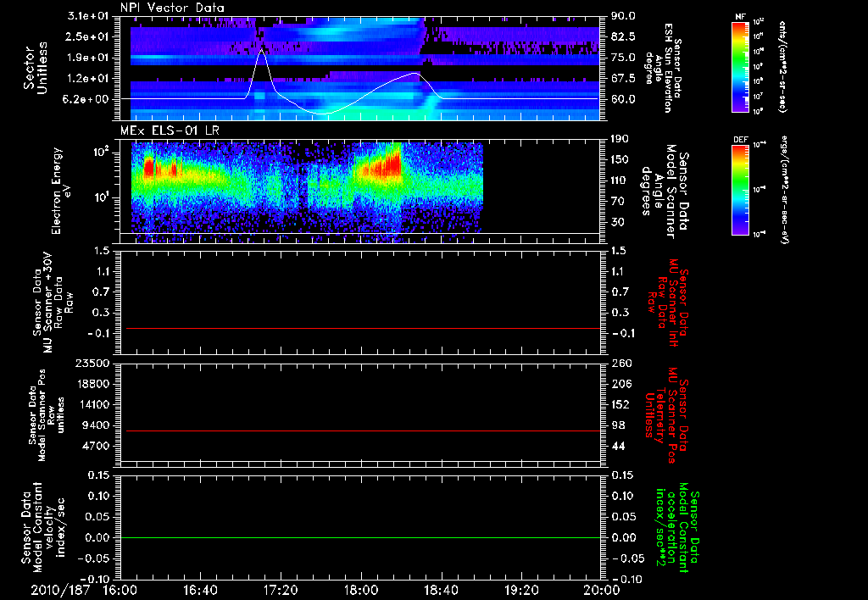
Task: Click the 16:40 time tick label
Action: [x=200, y=590]
